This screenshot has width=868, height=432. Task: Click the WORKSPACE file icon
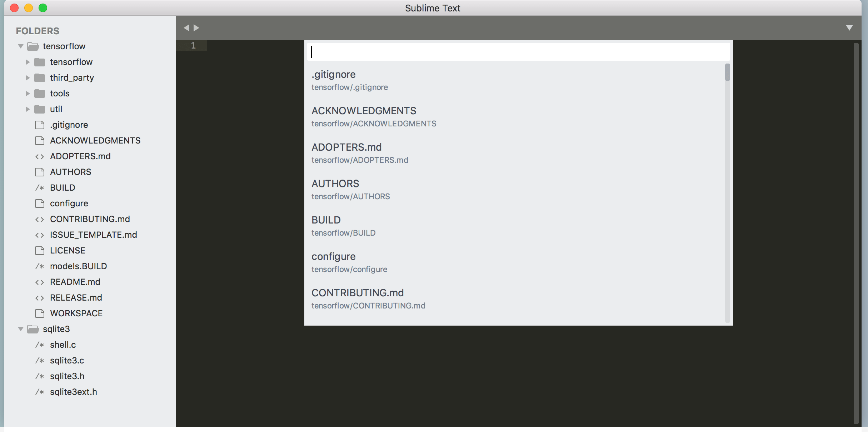pyautogui.click(x=40, y=313)
